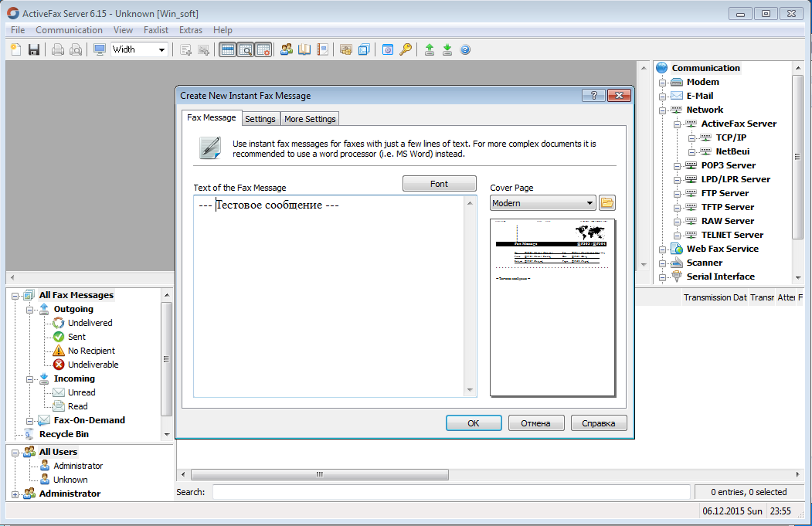This screenshot has width=812, height=526.
Task: Select the POP3 Server item
Action: [728, 165]
